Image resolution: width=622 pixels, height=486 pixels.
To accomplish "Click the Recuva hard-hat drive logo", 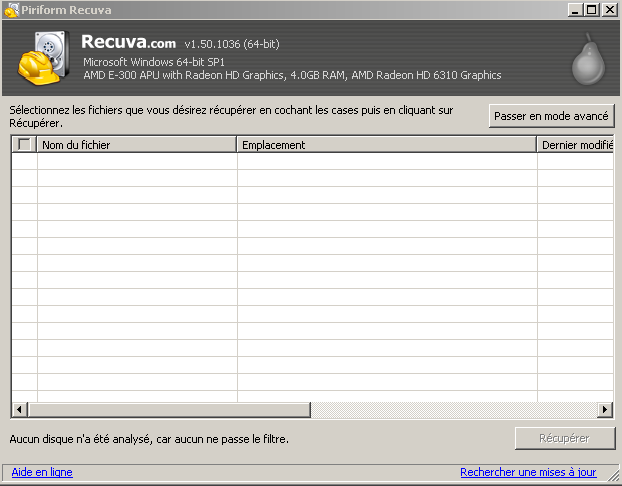I will (44, 58).
